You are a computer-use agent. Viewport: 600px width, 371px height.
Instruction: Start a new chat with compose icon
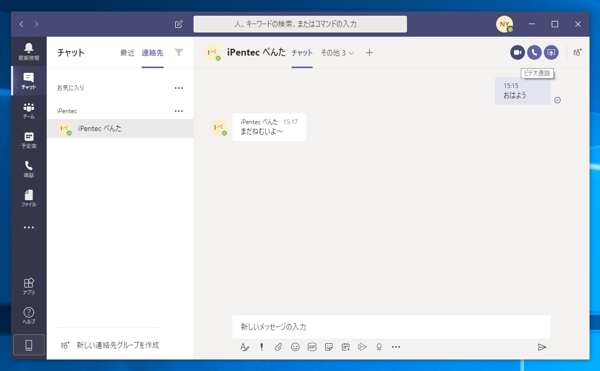click(x=179, y=24)
